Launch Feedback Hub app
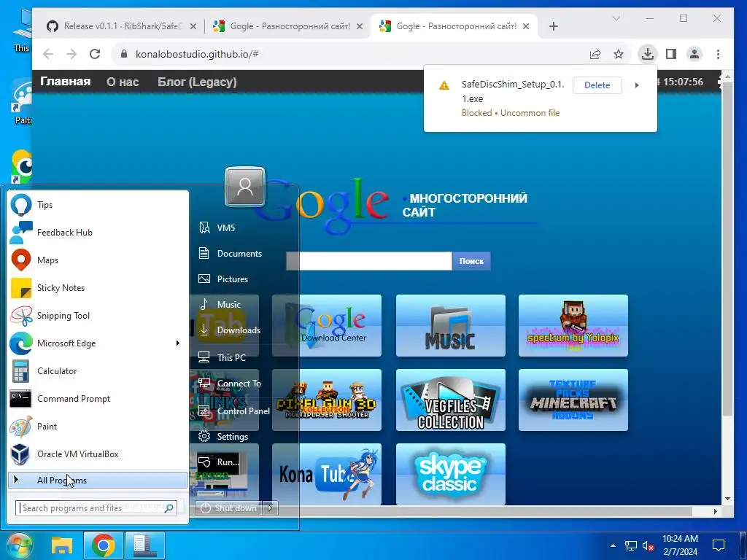 click(x=98, y=233)
